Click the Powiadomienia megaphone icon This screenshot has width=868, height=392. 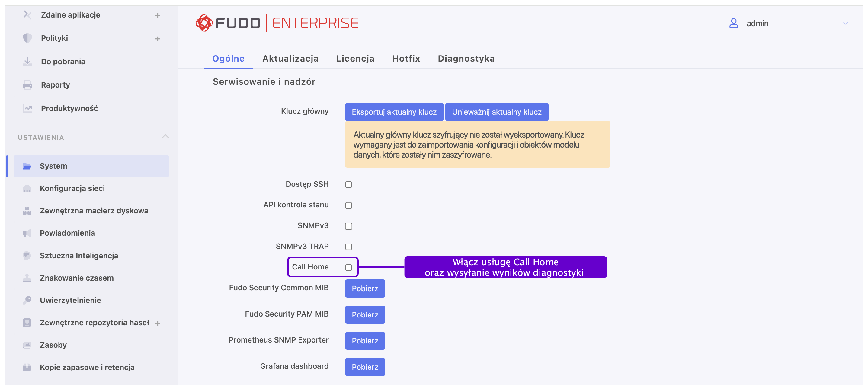(x=27, y=233)
